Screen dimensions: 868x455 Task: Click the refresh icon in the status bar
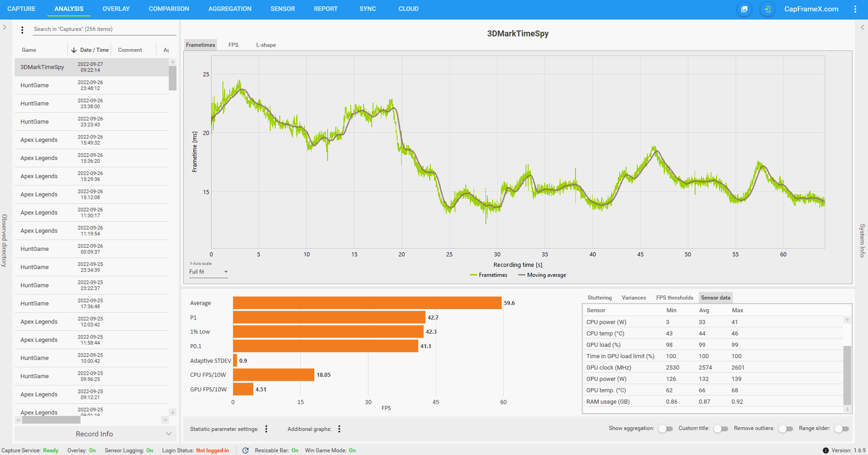click(246, 450)
